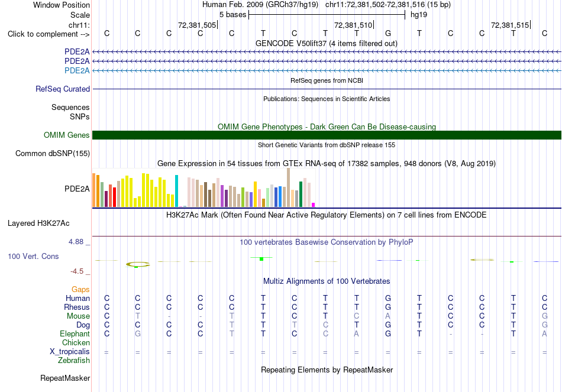This screenshot has height=392, width=562.
Task: Click the Elephant alignment row label
Action: coord(75,333)
